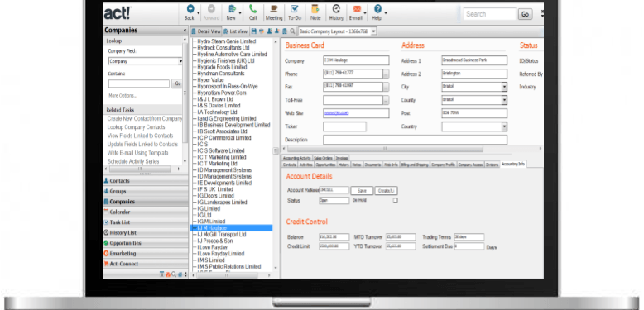This screenshot has height=310, width=644.
Task: Switch to the Opportunities tab in detail pane
Action: (325, 165)
